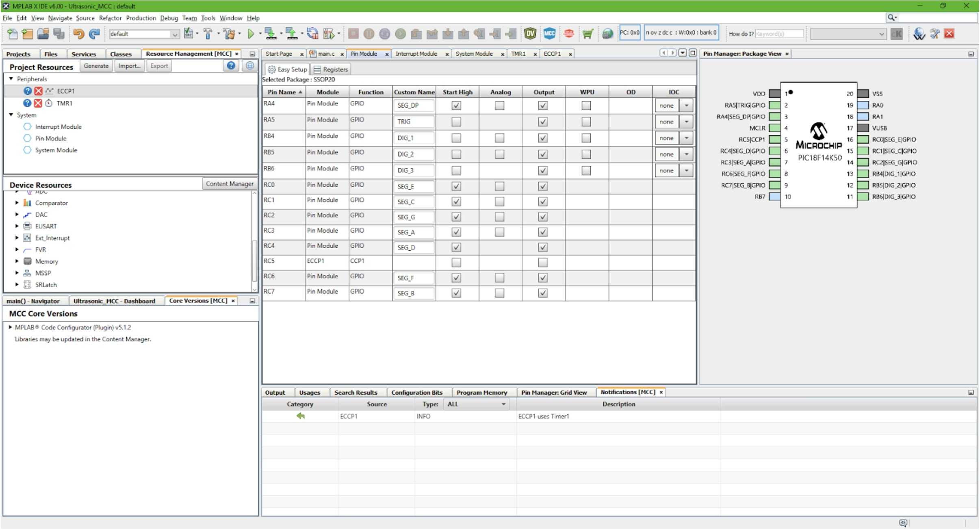Open the IOC dropdown for RB6

(x=686, y=171)
